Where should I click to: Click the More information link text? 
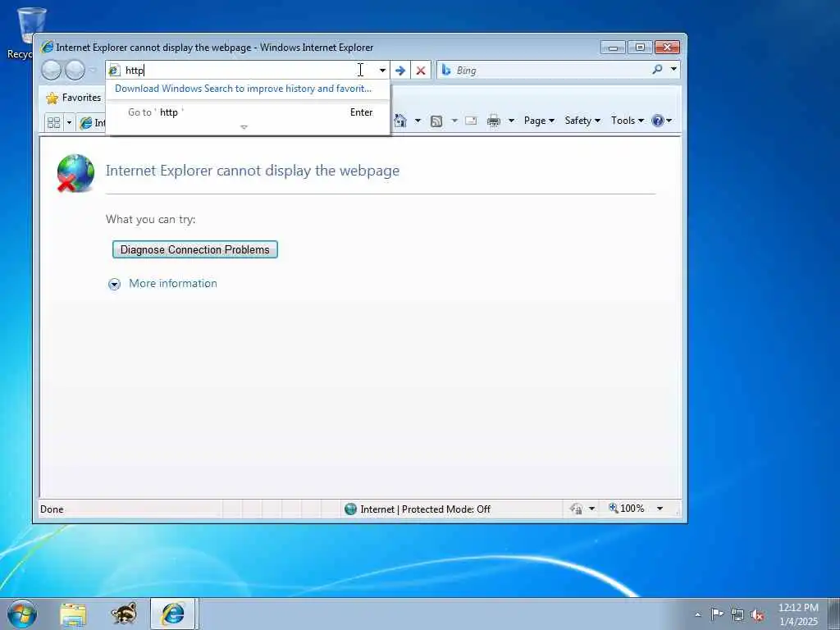[x=173, y=283]
